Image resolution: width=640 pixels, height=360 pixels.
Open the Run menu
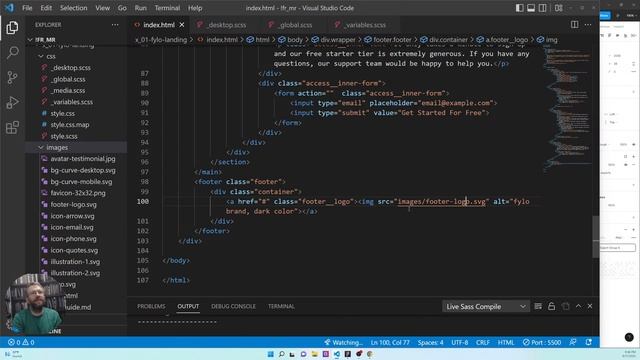[x=140, y=8]
